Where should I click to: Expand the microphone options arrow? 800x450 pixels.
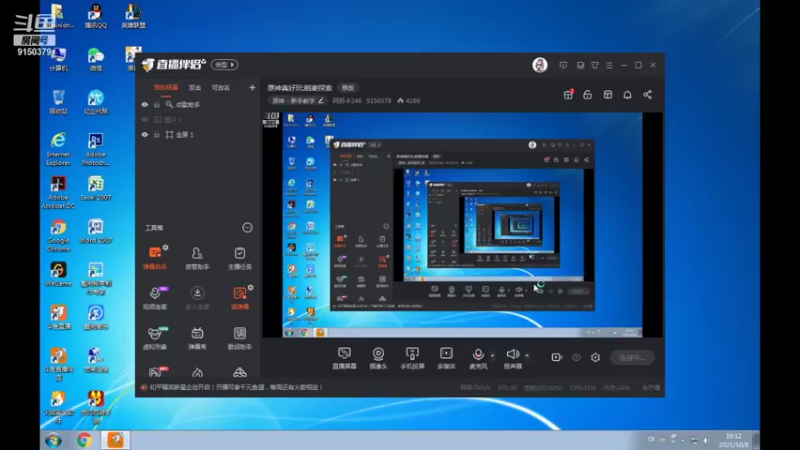[492, 355]
